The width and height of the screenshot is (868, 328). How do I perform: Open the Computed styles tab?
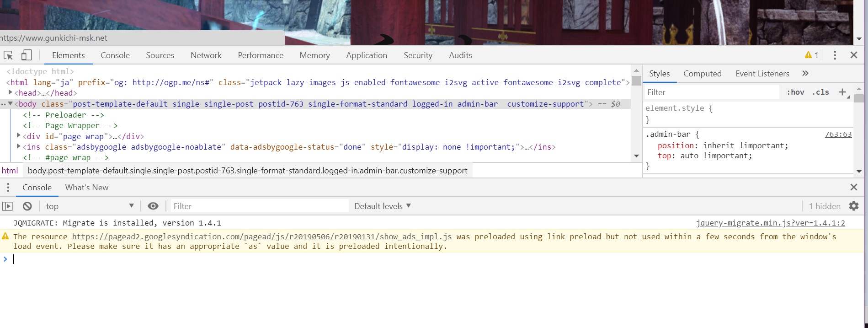click(702, 74)
